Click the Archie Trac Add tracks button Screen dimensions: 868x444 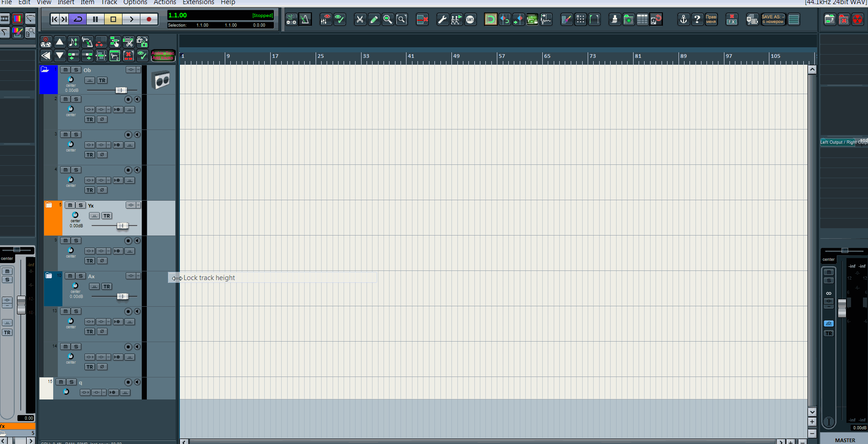163,56
